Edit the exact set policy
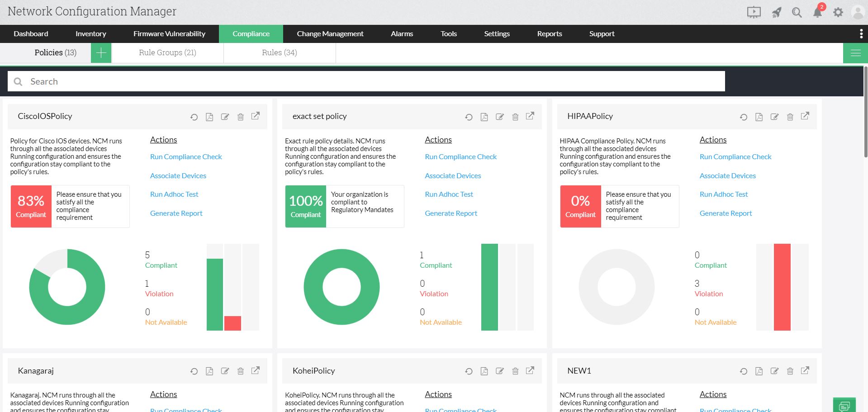868x412 pixels. (x=500, y=117)
